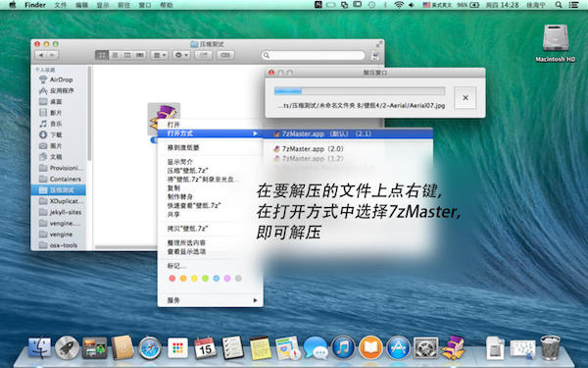Go back in Finder window
This screenshot has height=368, width=588.
[41, 55]
